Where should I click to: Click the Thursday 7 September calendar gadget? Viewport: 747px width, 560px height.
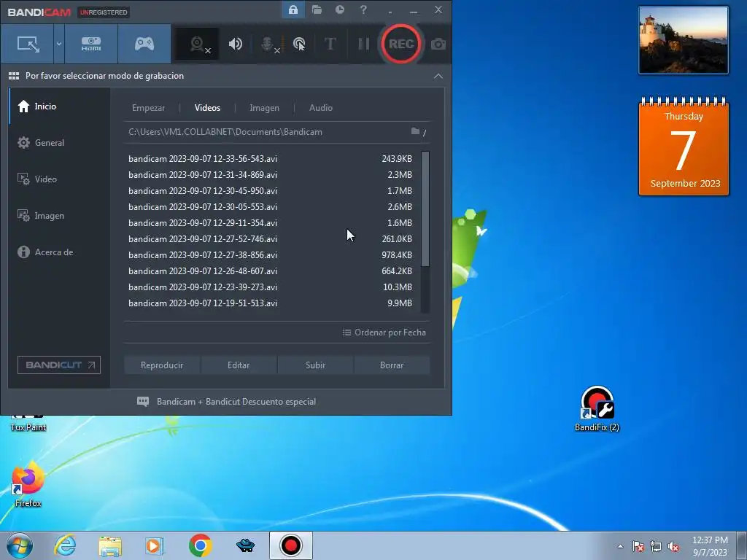pos(684,146)
